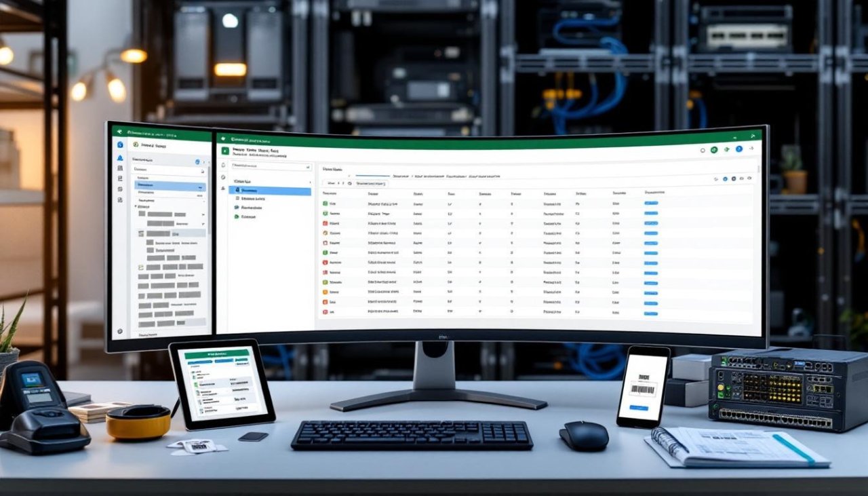Select the Dashboard icon in the far-left sidebar
Image resolution: width=868 pixels, height=496 pixels.
120,145
